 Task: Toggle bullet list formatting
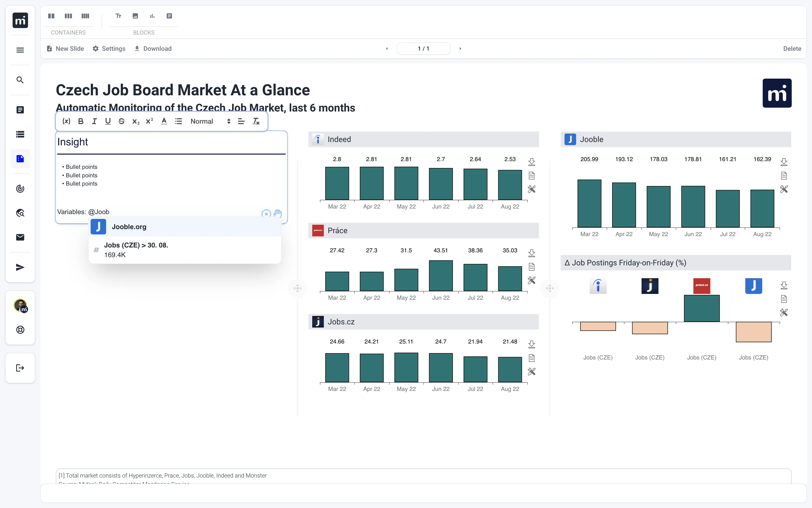[179, 121]
